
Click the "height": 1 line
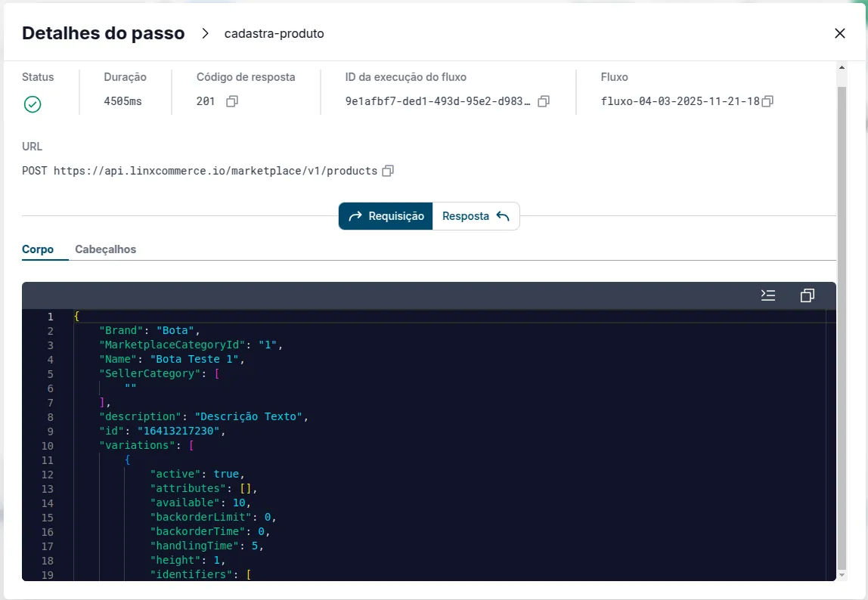coord(188,560)
